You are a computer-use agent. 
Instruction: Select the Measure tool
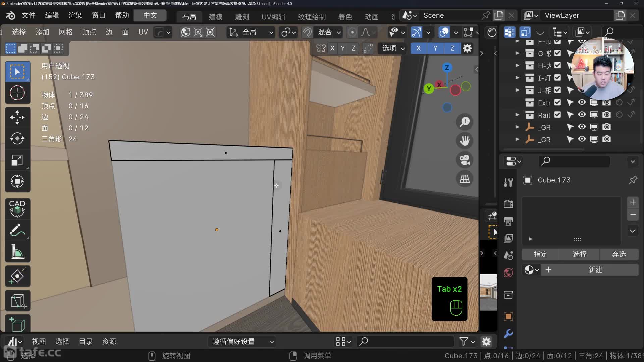pyautogui.click(x=17, y=252)
